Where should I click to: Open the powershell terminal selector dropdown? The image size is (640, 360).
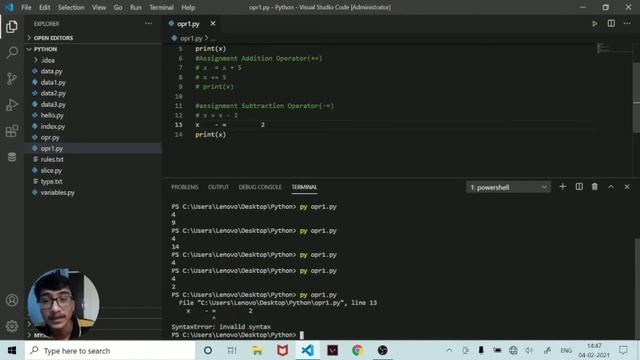pos(508,187)
